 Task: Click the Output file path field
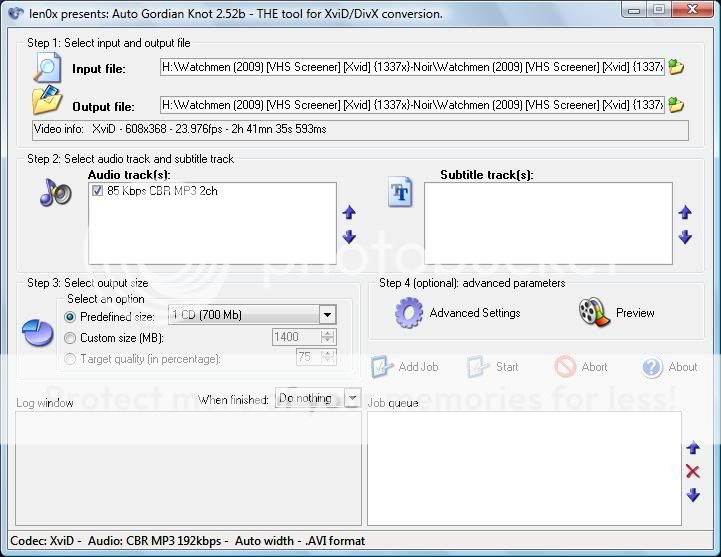411,105
